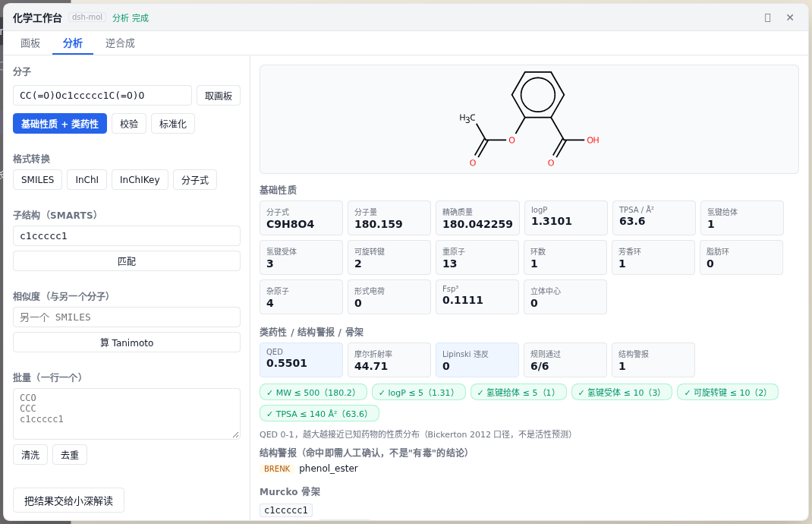Close the 化学工作台 window
812x524 pixels.
790,17
